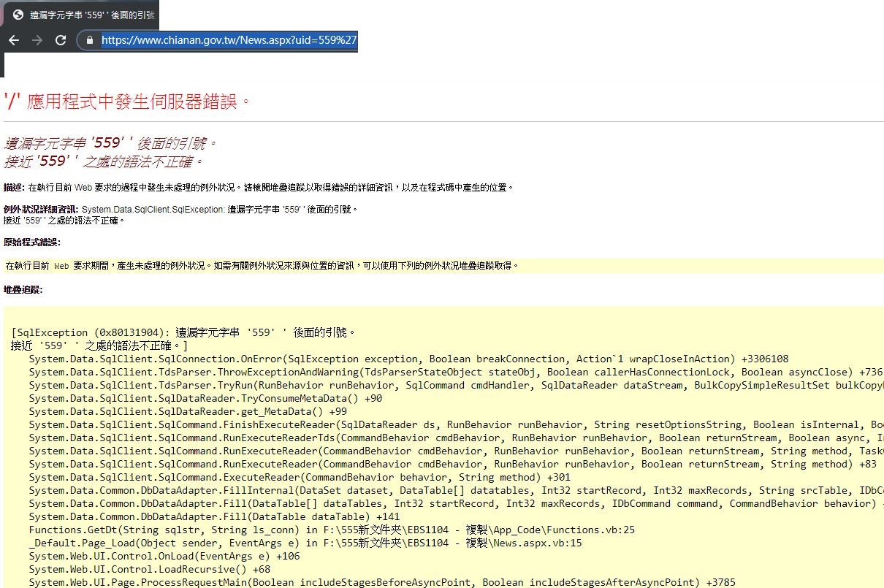Viewport: 884px width, 588px height.
Task: Click the globe favicon on the tab
Action: [x=18, y=15]
